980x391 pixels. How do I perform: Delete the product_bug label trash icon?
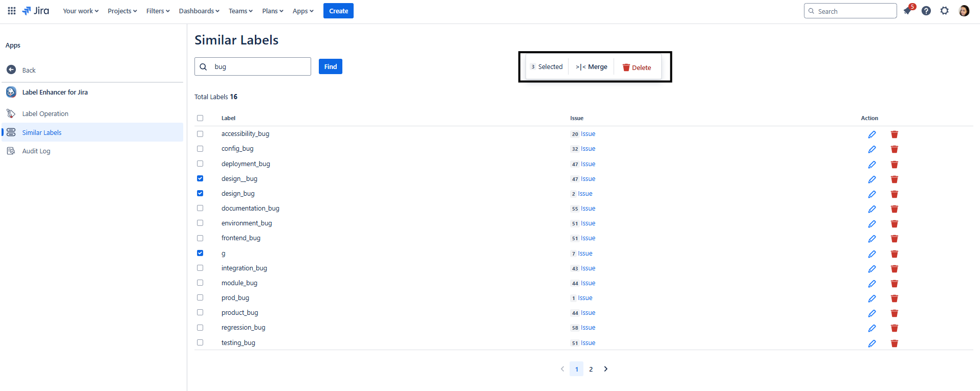click(895, 313)
